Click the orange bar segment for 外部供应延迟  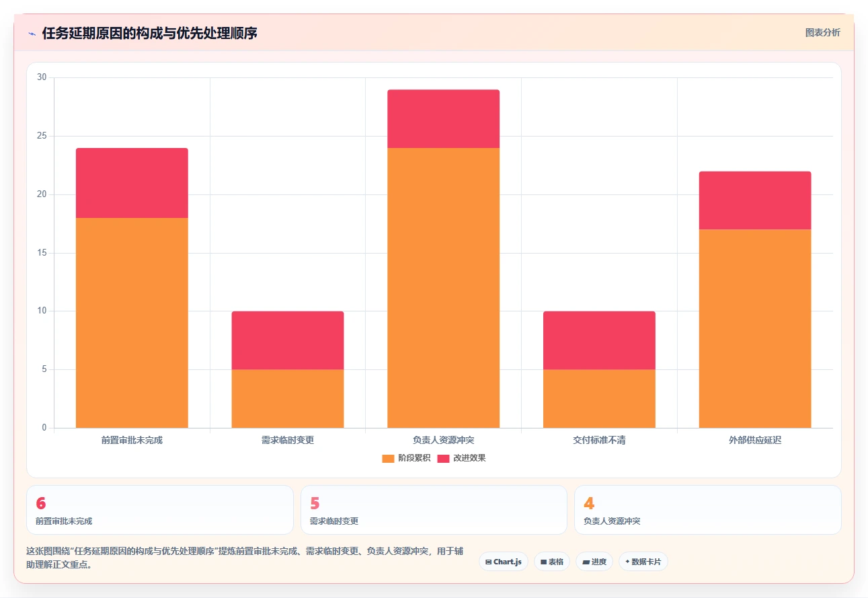click(755, 328)
